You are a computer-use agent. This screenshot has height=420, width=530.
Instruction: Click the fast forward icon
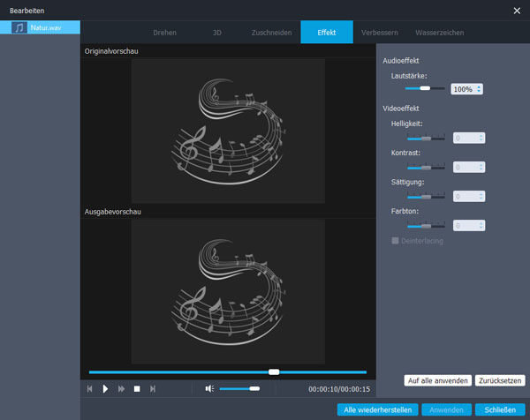(x=121, y=388)
